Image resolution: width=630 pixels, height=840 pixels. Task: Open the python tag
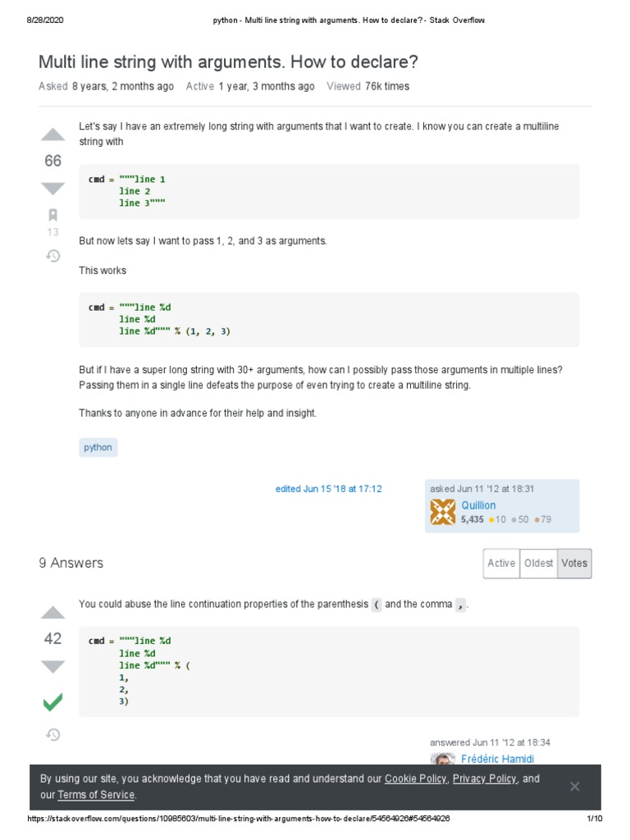[x=98, y=447]
